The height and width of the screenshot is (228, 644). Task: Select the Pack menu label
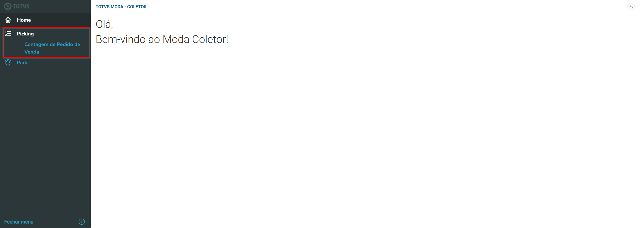click(x=22, y=63)
